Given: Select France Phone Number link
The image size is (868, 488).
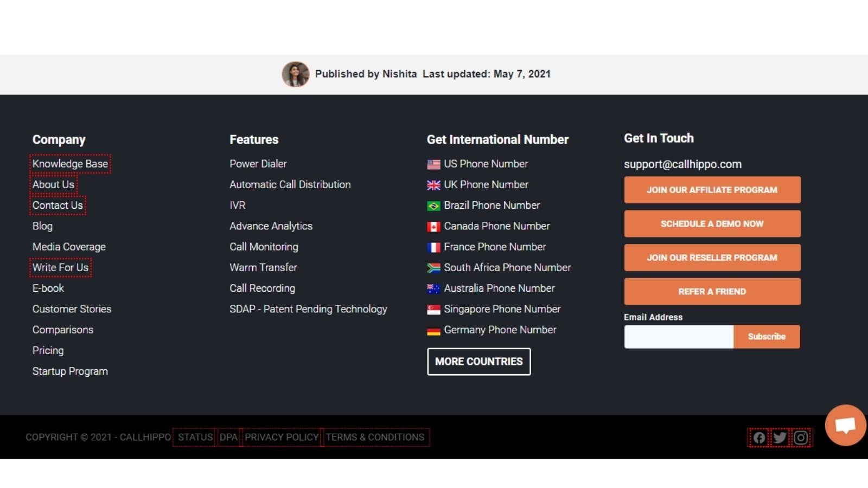Looking at the screenshot, I should (495, 247).
